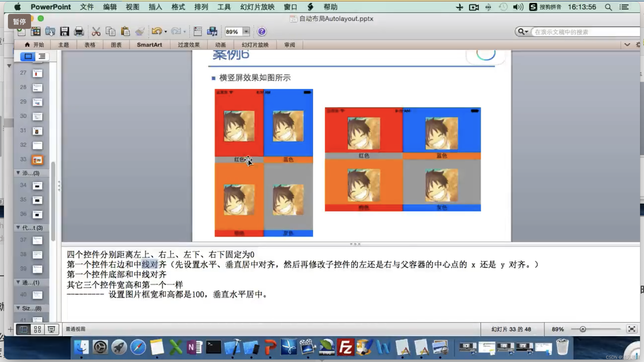Click the open file folder icon
Image resolution: width=644 pixels, height=362 pixels.
(x=50, y=32)
